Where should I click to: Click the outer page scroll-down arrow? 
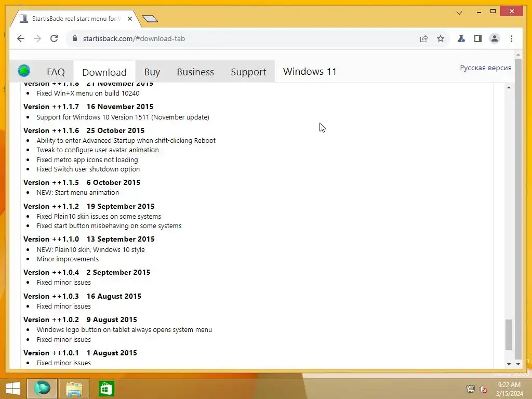click(x=518, y=364)
